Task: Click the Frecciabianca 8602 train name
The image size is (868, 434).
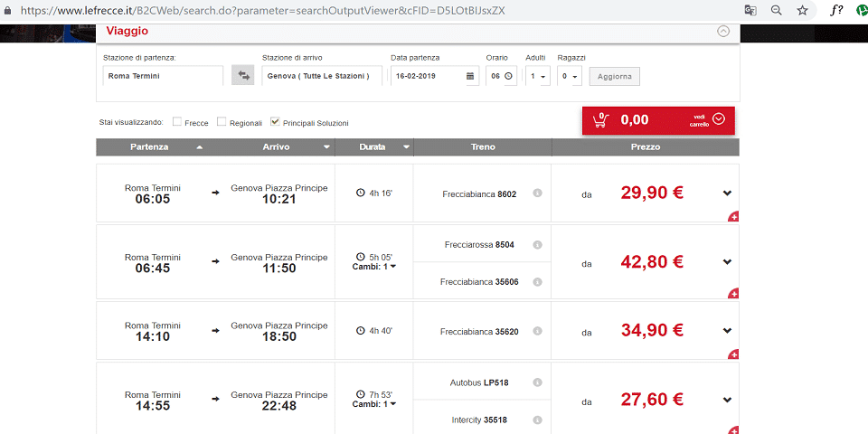Action: 479,193
